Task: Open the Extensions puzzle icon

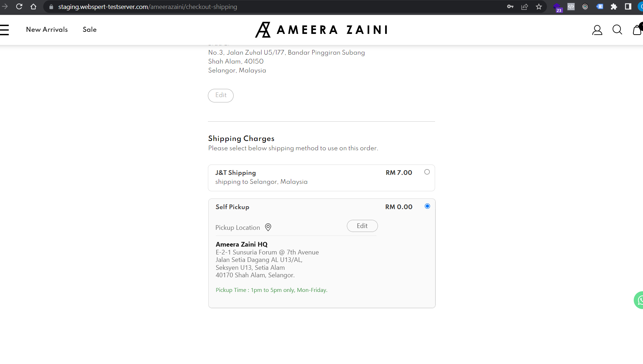Action: 614,6
